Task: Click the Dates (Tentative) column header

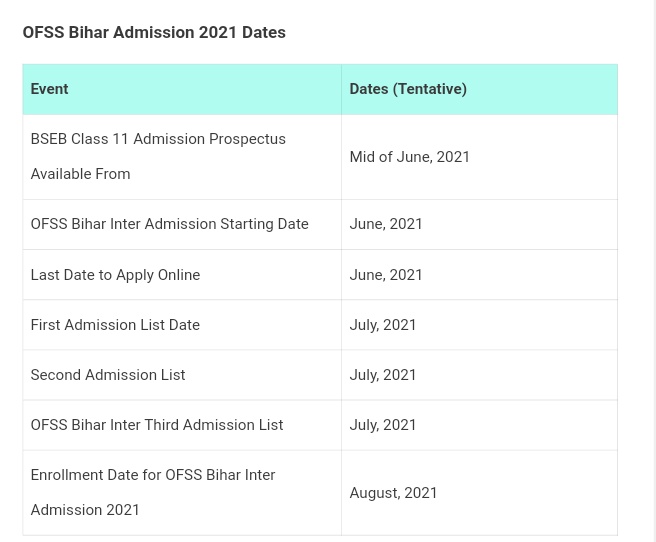Action: point(407,89)
